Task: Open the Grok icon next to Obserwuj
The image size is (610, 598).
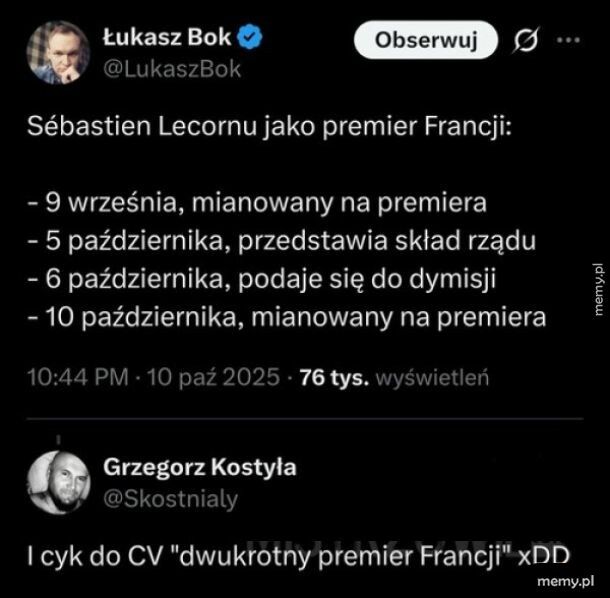Action: point(526,40)
